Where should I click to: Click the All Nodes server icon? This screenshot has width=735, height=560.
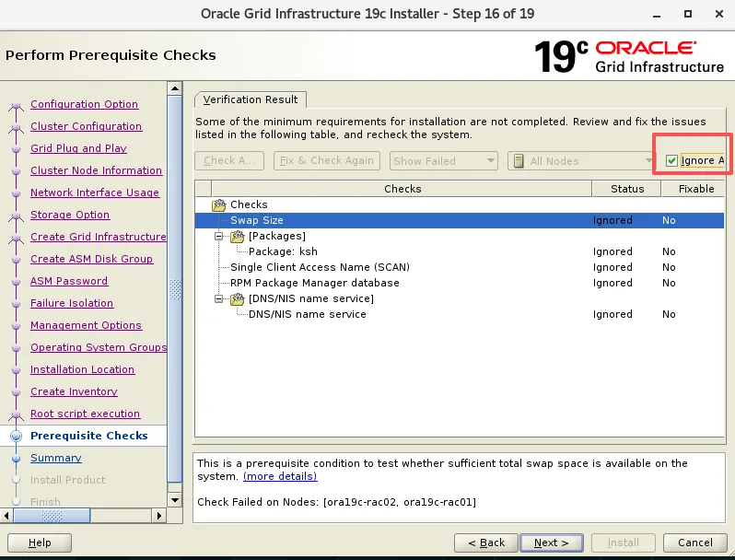click(x=519, y=161)
